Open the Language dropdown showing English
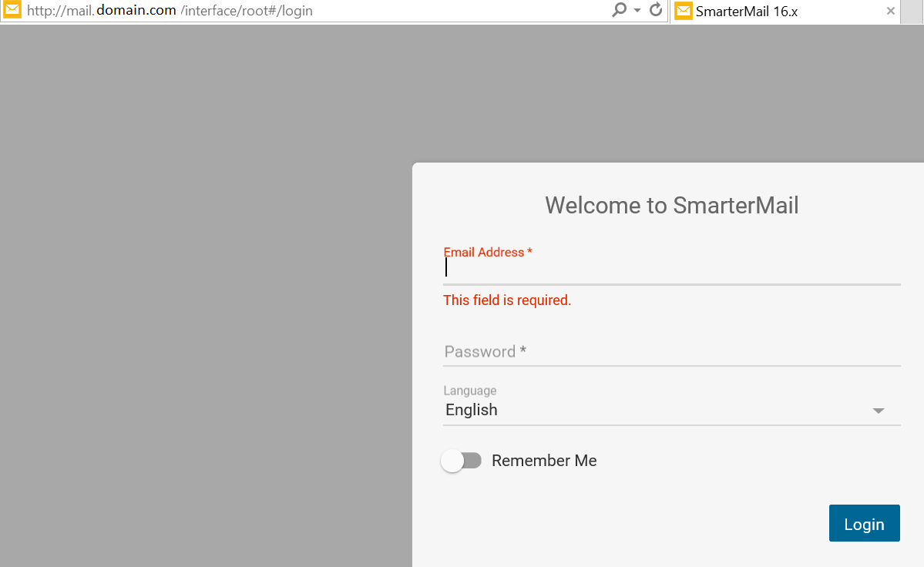Screen dimensions: 924x567 click(x=672, y=410)
